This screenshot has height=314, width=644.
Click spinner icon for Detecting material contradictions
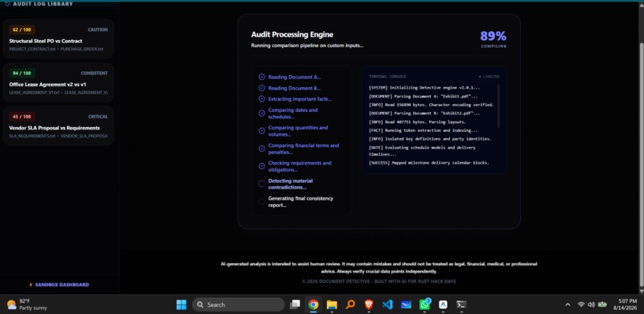261,184
